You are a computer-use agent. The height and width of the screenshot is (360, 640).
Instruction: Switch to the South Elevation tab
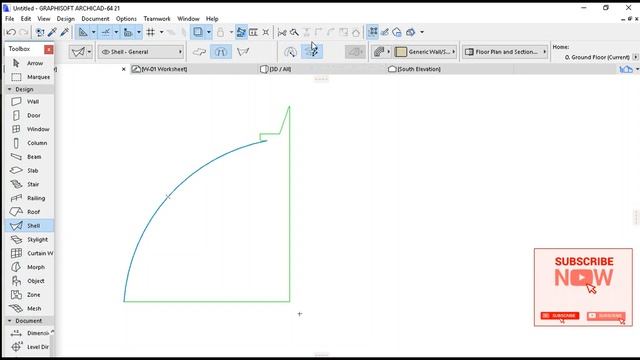pyautogui.click(x=414, y=69)
